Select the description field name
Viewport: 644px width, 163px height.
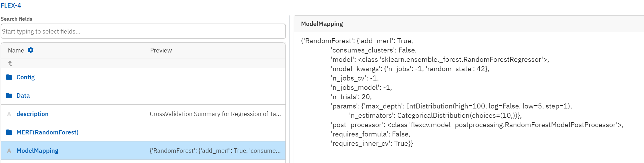(x=32, y=114)
